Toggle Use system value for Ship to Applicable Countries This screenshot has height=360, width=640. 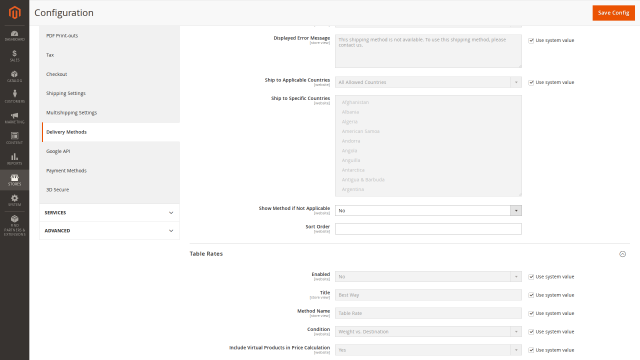(531, 82)
